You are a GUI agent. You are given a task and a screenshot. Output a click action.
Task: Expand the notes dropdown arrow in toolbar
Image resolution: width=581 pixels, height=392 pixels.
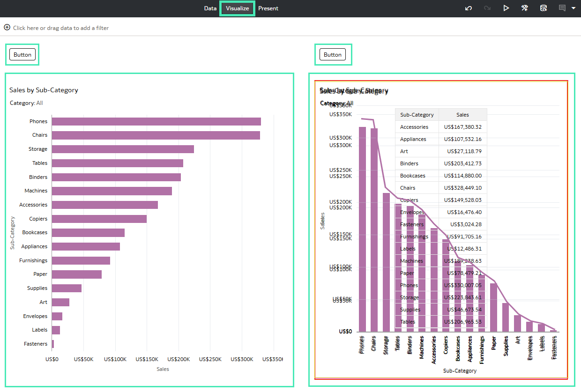click(573, 8)
